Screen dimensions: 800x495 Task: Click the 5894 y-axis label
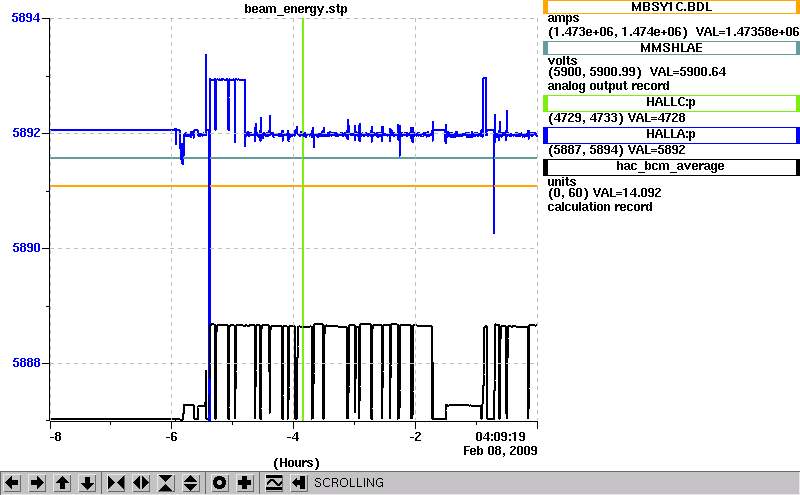click(x=26, y=18)
